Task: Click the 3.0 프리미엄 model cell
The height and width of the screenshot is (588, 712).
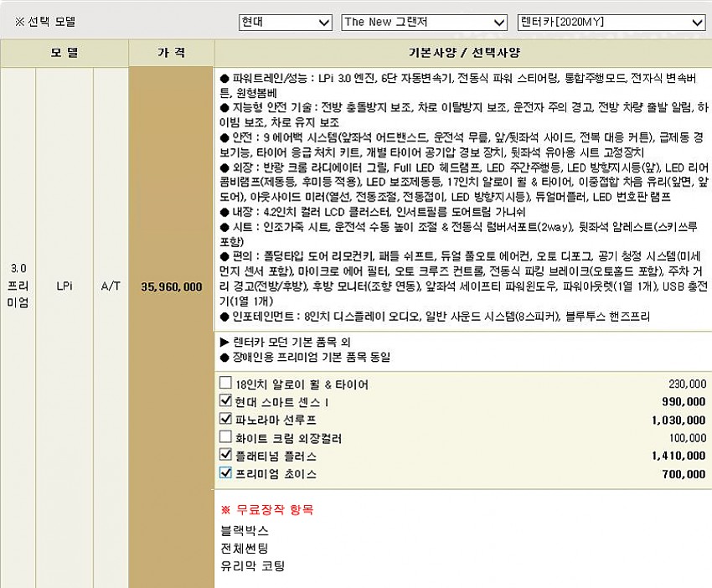Action: pyautogui.click(x=18, y=286)
